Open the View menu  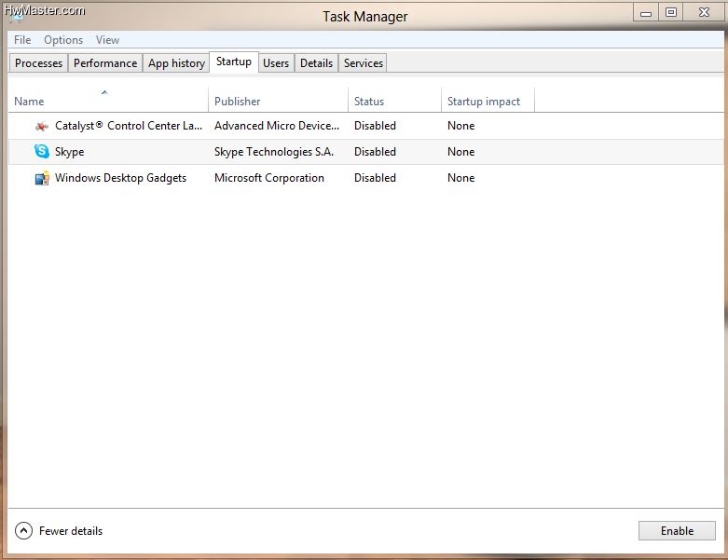tap(108, 40)
